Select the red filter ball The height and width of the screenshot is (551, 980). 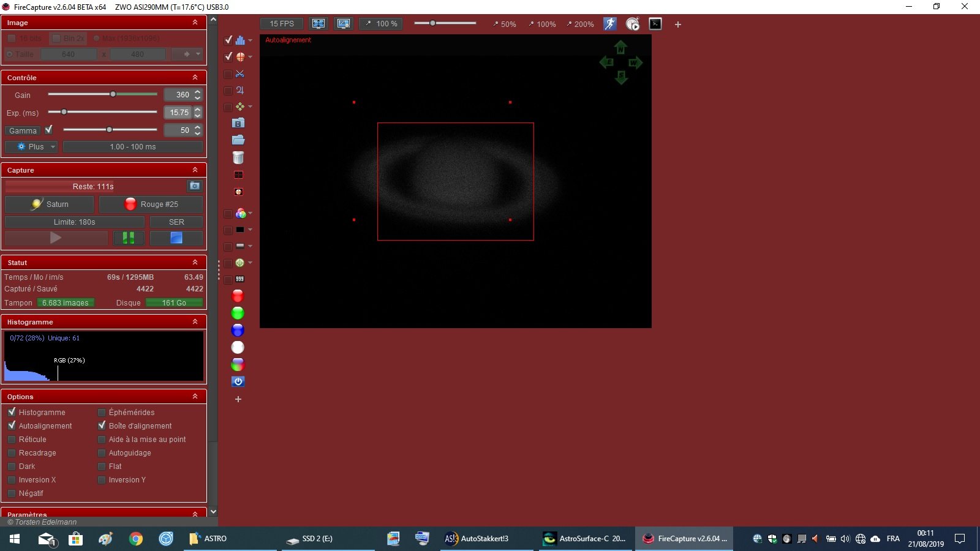(x=238, y=296)
